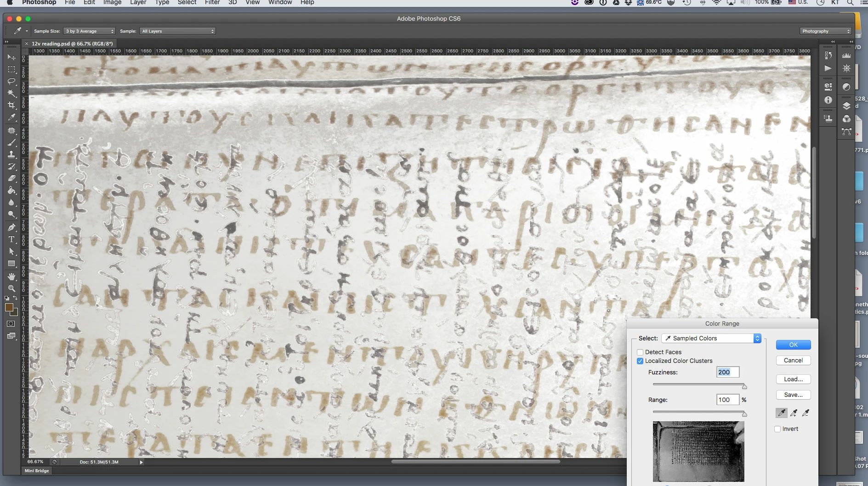Expand the tools panel double-arrow
The width and height of the screenshot is (868, 486).
click(x=6, y=42)
